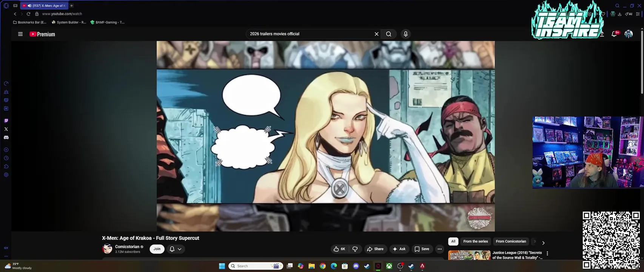Open Discord in the Opera sidebar
644x272 pixels.
pos(6,138)
